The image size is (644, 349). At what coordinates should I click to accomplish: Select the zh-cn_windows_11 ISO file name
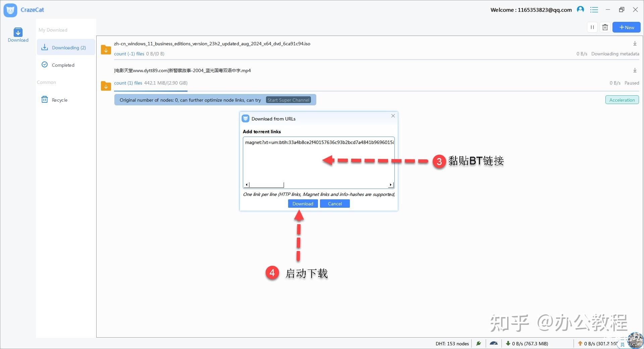point(212,44)
